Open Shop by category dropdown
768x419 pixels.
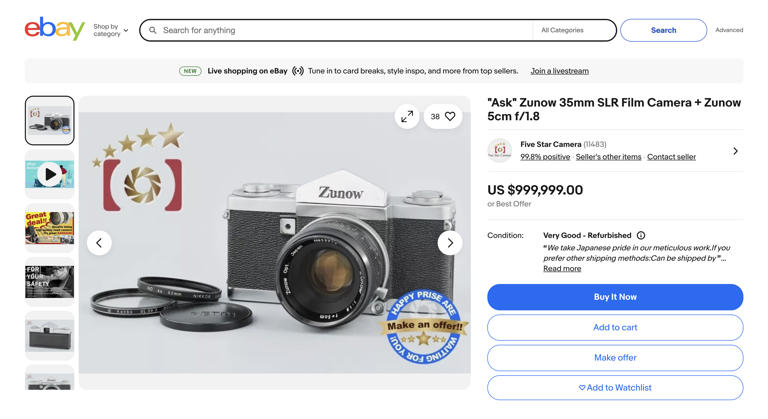pos(110,30)
